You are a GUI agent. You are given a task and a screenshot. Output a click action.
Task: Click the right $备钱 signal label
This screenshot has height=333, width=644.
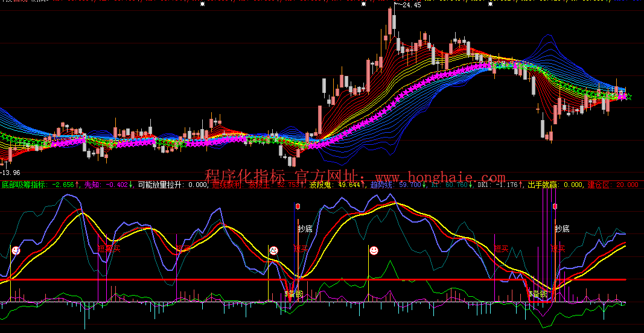(x=537, y=294)
